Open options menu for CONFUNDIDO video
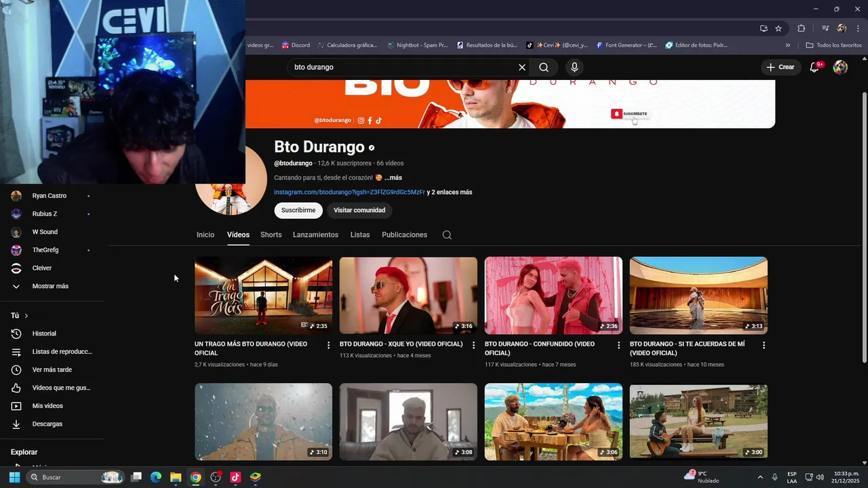The width and height of the screenshot is (868, 488). click(x=618, y=345)
